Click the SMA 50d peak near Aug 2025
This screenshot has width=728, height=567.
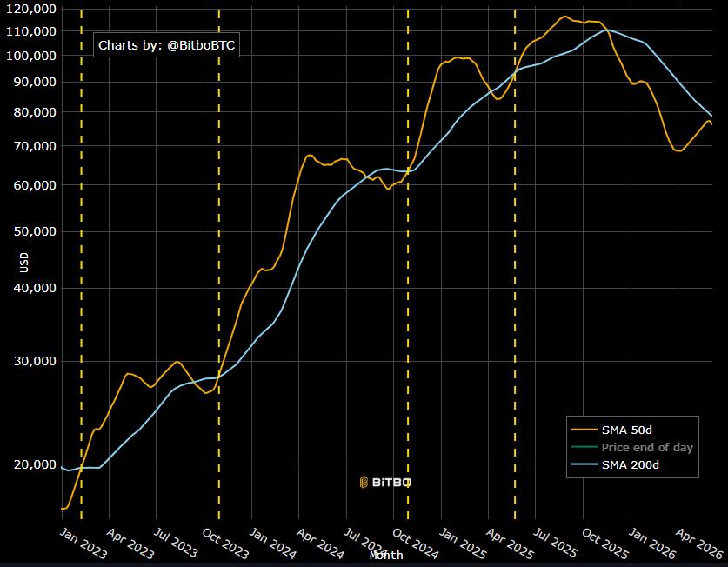tap(564, 17)
